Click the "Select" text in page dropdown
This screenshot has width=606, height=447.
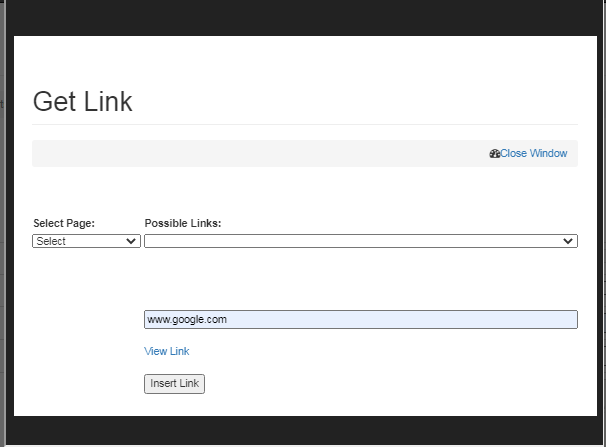coord(52,241)
